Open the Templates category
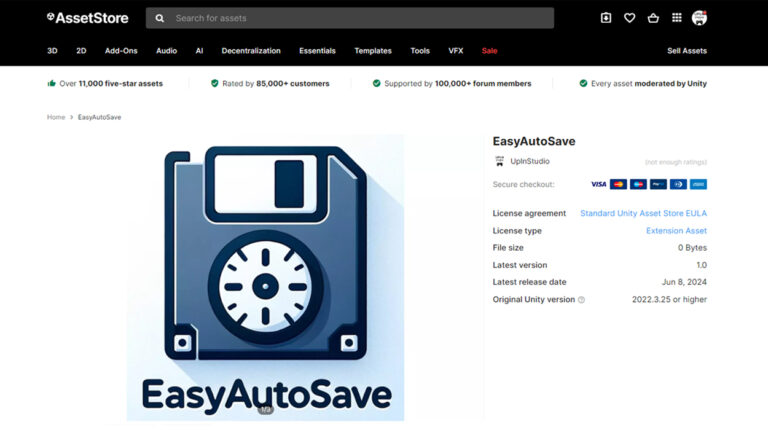This screenshot has height=430, width=768. point(373,51)
